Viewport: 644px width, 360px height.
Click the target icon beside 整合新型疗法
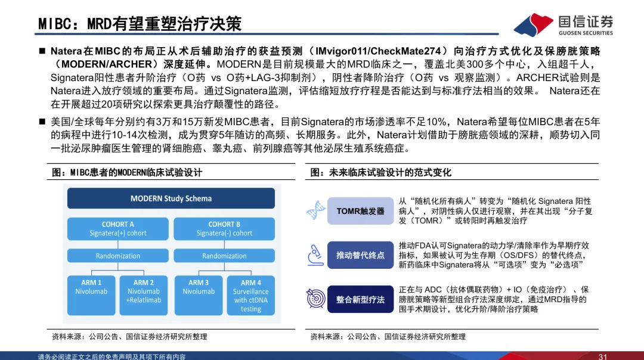click(x=315, y=299)
